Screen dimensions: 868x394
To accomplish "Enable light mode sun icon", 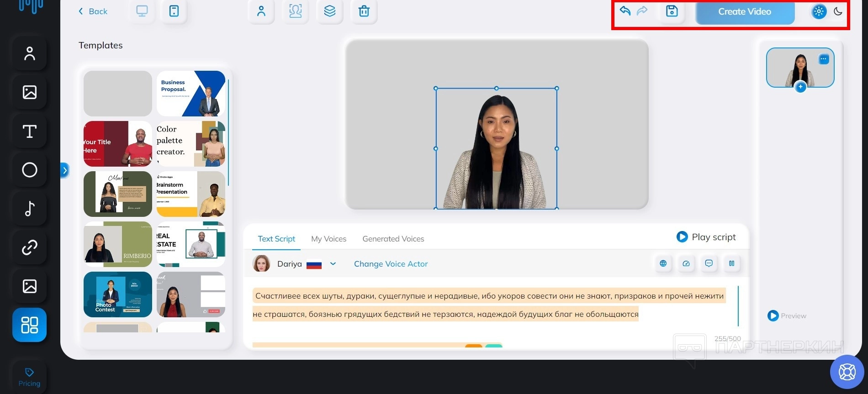I will pyautogui.click(x=819, y=11).
